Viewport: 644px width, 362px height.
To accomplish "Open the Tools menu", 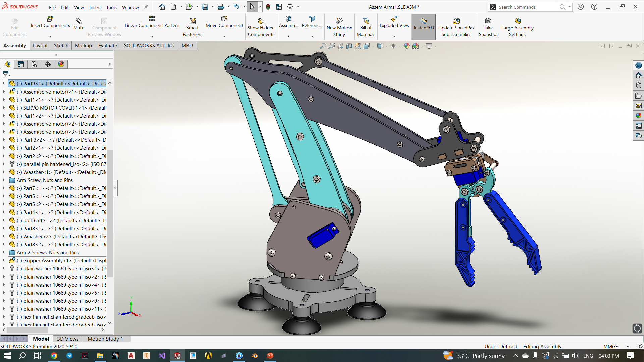I will click(111, 7).
